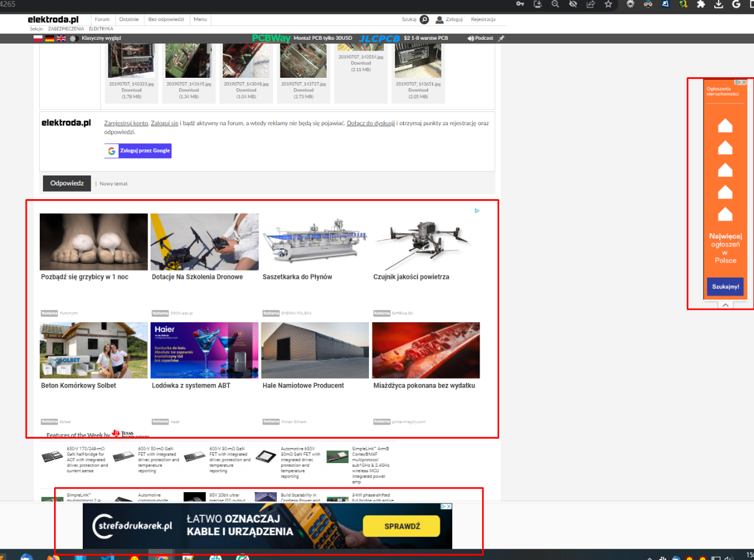Open the search magnifier icon next to Szukaj
754x560 pixels.
pyautogui.click(x=424, y=19)
